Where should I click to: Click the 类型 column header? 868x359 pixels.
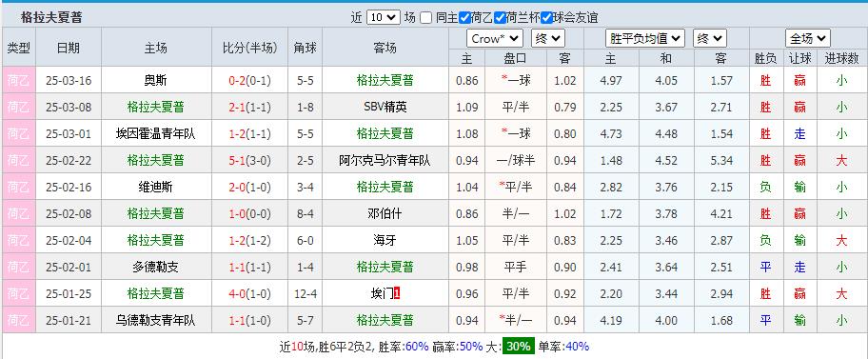(19, 48)
